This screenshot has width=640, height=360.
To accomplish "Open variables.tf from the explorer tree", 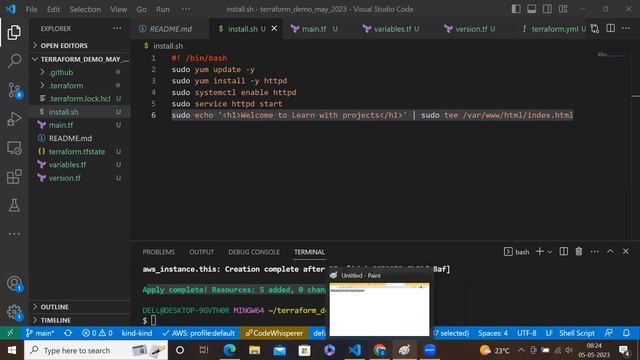I will (81, 164).
